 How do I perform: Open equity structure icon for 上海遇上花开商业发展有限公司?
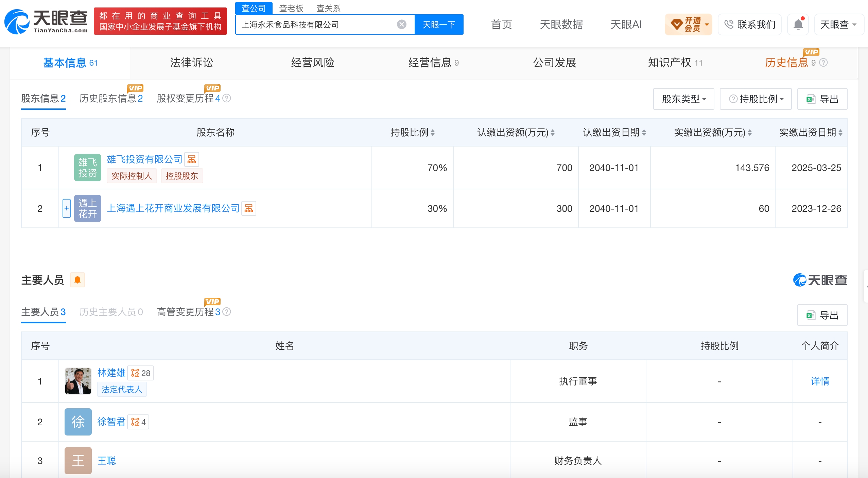point(249,208)
